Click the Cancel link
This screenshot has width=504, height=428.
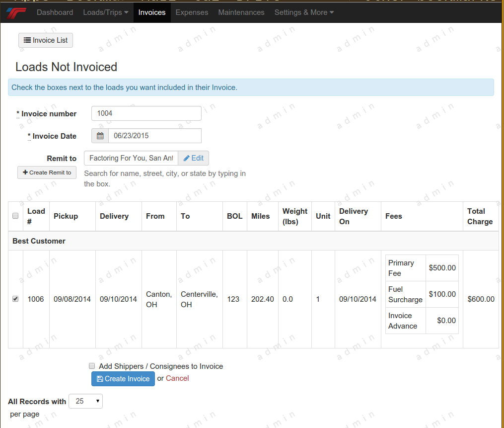[177, 378]
